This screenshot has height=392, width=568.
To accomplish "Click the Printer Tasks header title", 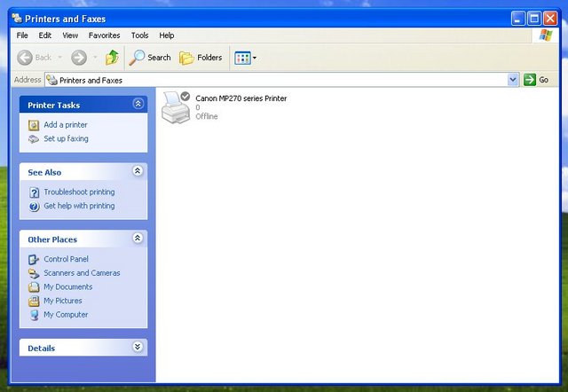I will (53, 106).
